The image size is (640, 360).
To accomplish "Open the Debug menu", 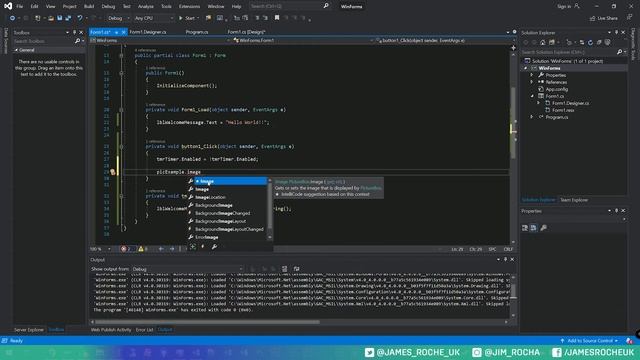I will coord(108,7).
